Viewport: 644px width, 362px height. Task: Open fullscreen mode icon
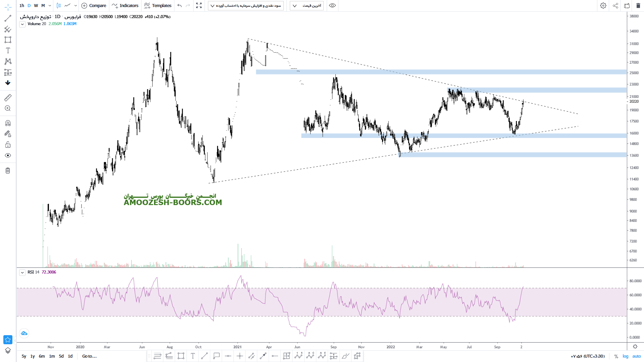199,6
